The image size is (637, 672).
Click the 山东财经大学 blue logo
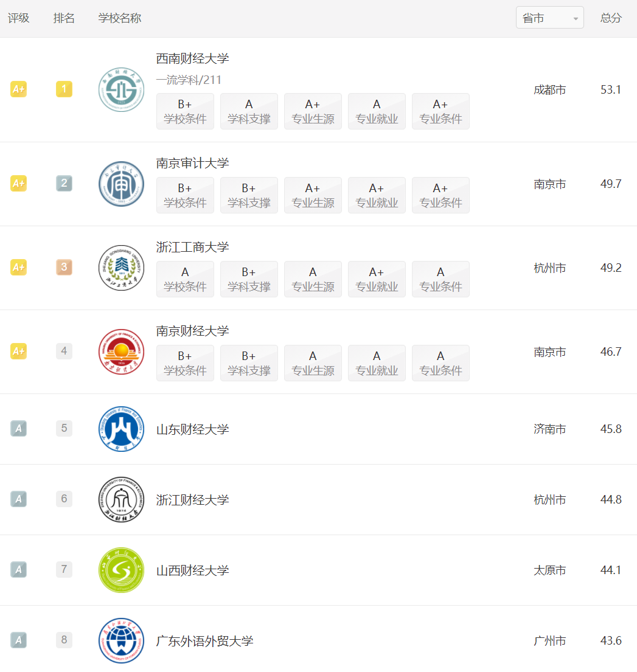pos(121,429)
